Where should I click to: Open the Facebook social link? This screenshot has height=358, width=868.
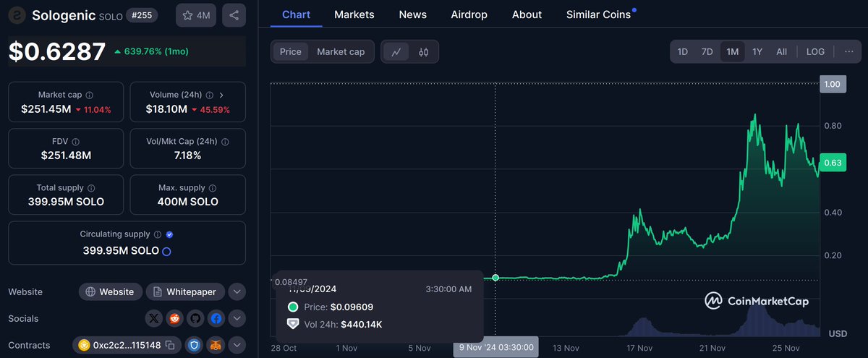tap(216, 318)
